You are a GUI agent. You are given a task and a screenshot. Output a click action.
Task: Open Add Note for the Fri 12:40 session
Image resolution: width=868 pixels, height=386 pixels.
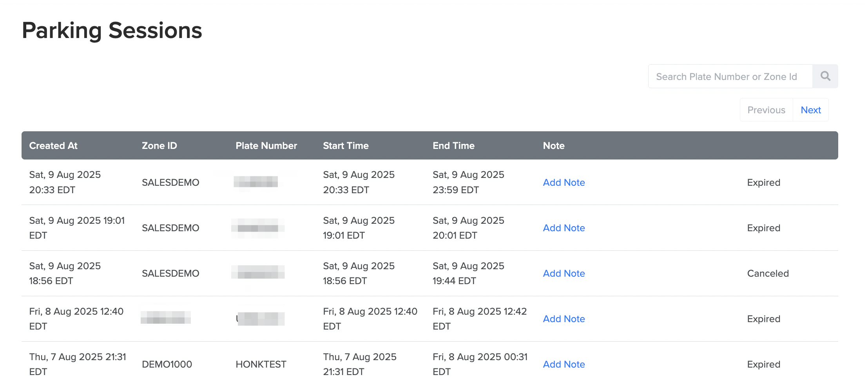[564, 319]
